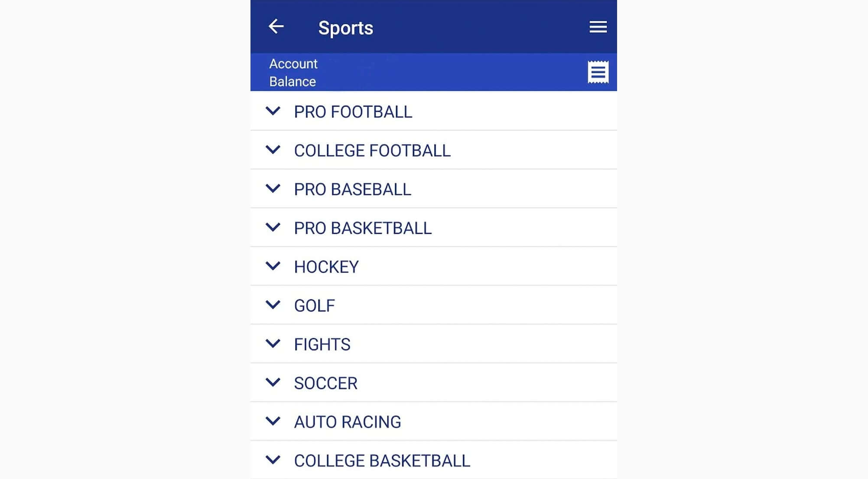
Task: Open the bet slip receipt icon
Action: point(597,72)
